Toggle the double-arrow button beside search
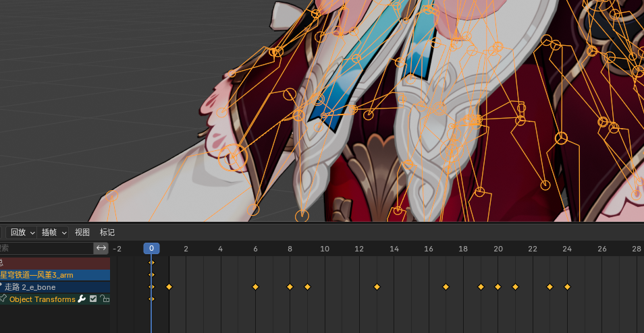The image size is (644, 333). click(x=101, y=248)
